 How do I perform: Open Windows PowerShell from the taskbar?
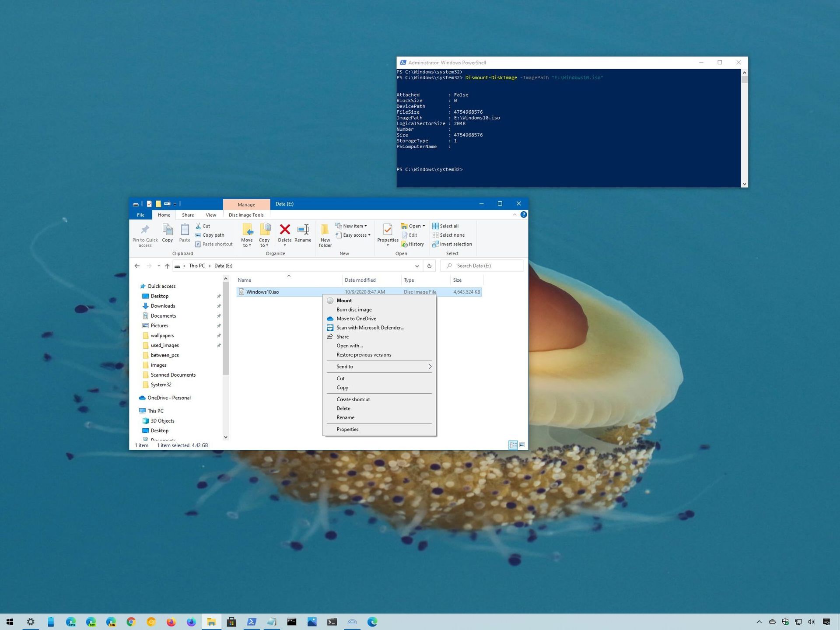252,622
